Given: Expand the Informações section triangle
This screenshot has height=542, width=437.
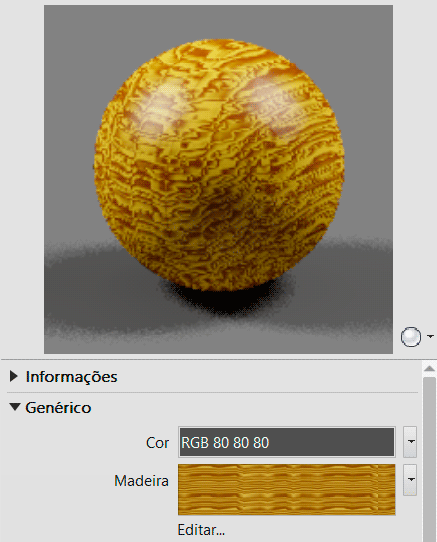Looking at the screenshot, I should [14, 376].
